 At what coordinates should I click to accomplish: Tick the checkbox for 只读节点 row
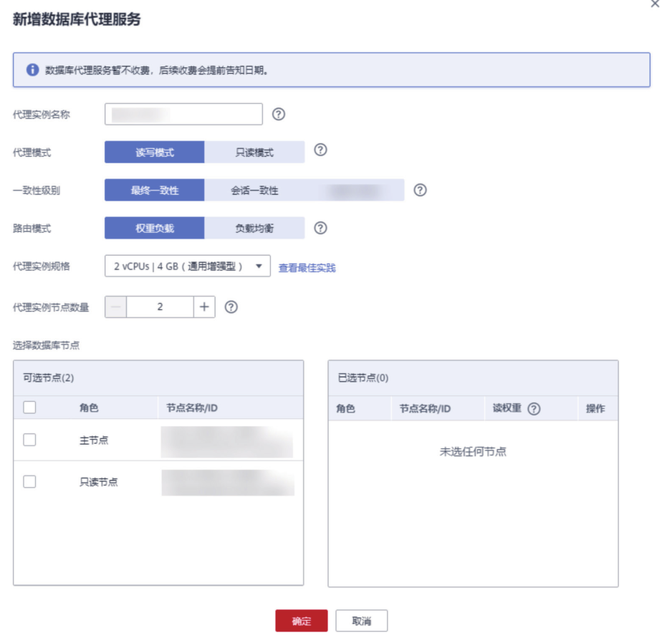pyautogui.click(x=29, y=482)
